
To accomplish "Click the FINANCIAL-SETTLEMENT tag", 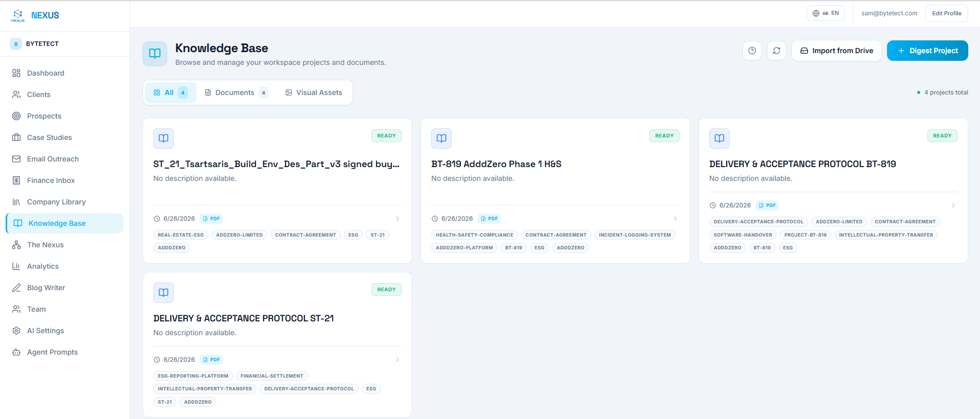I will (x=272, y=376).
